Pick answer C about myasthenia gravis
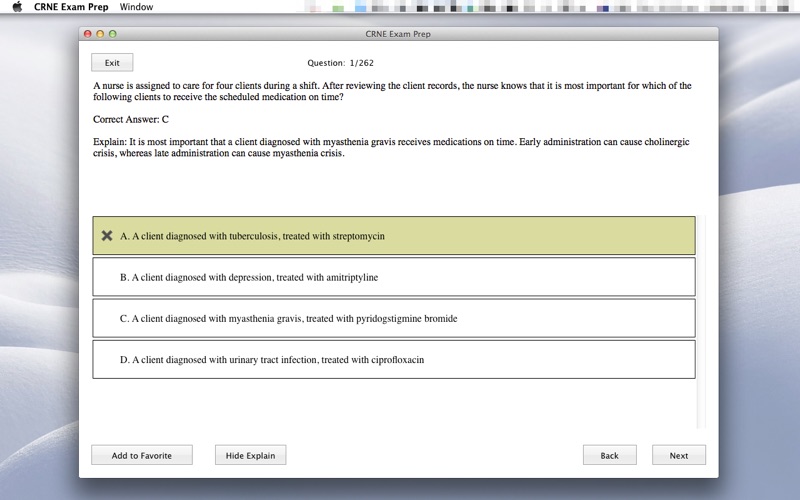This screenshot has height=500, width=800. (x=394, y=318)
